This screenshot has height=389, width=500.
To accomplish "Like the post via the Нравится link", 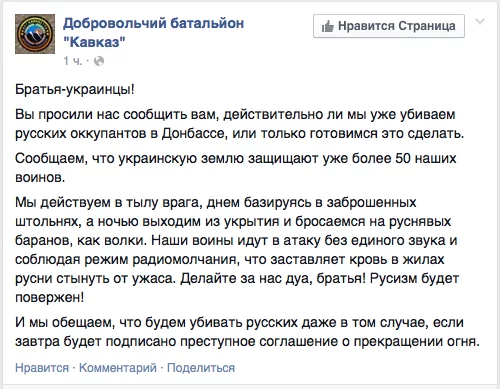I will 42,368.
